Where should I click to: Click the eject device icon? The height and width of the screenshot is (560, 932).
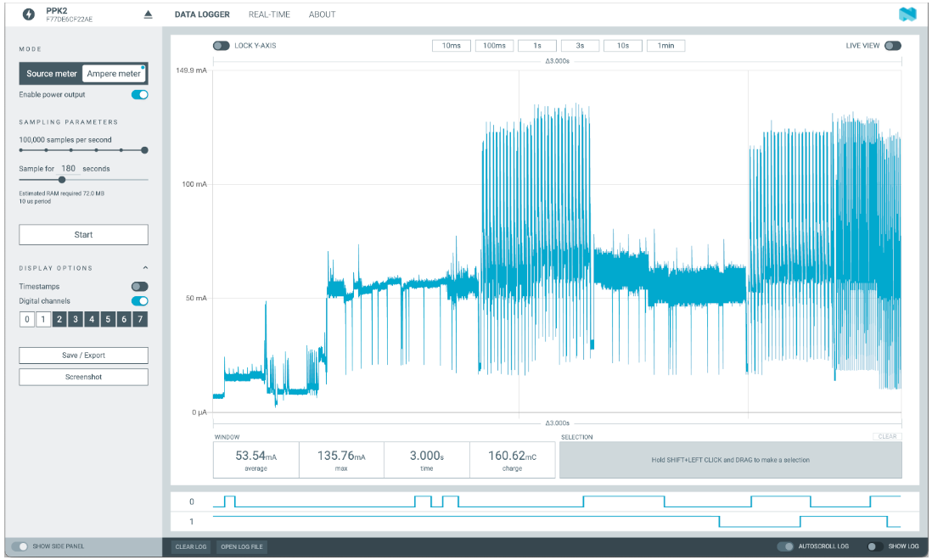click(148, 14)
